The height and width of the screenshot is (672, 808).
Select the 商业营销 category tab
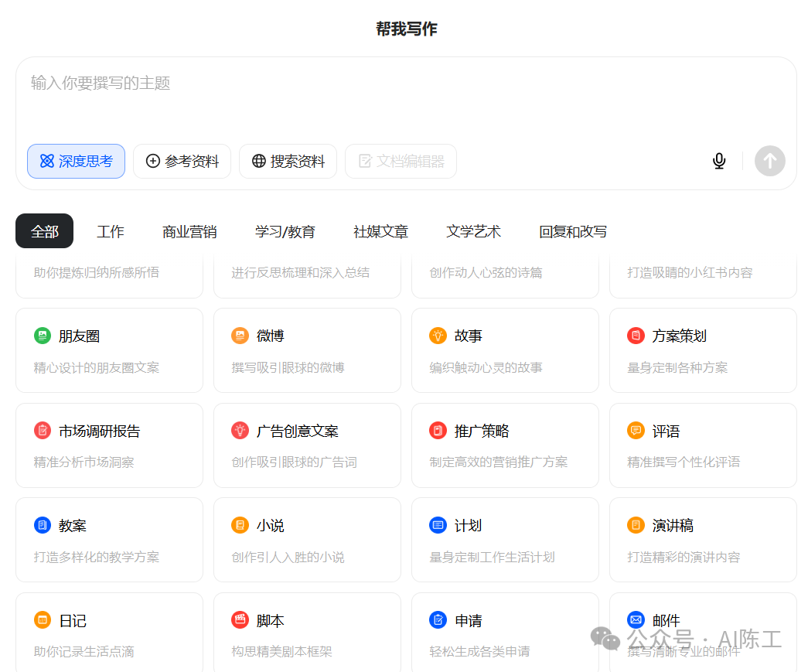pyautogui.click(x=189, y=231)
